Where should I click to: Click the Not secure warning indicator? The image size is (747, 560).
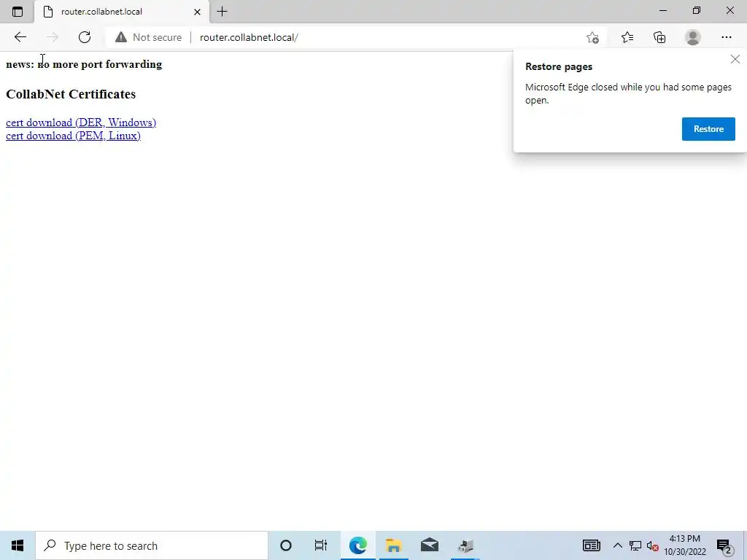148,37
